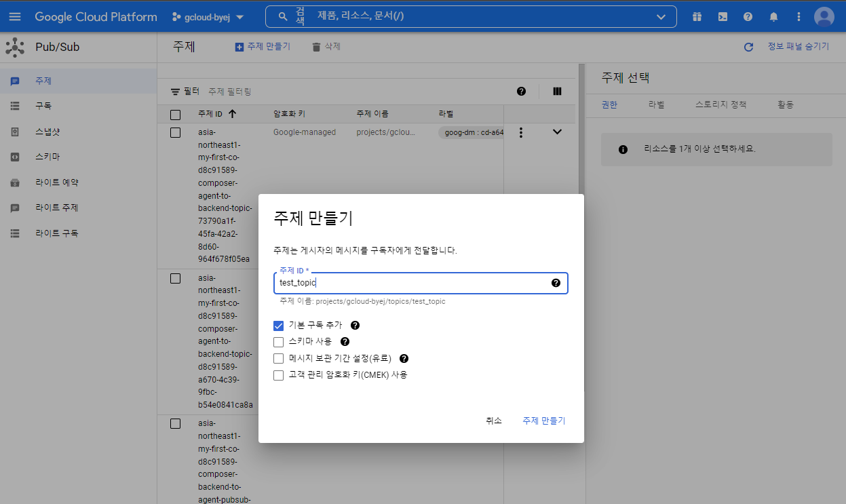Open the user account avatar

[x=824, y=17]
